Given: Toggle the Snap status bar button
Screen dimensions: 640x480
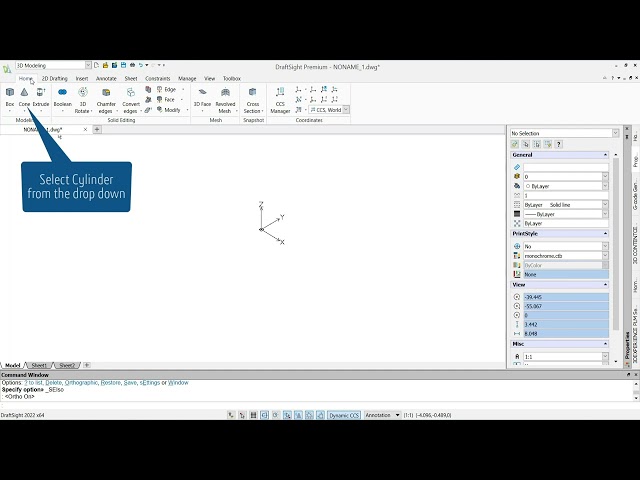Looking at the screenshot, I should [242, 415].
